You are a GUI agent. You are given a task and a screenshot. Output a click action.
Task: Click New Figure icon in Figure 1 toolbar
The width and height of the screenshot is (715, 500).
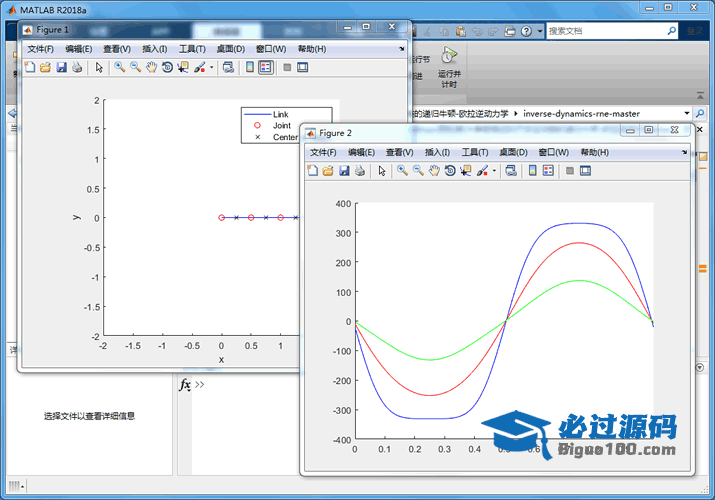(30, 67)
